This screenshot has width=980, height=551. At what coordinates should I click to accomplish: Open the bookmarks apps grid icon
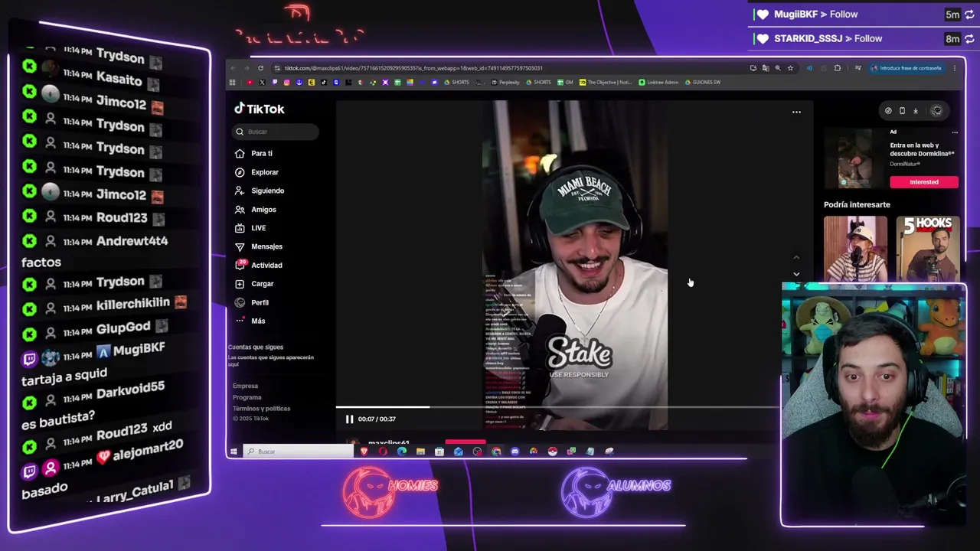click(232, 82)
